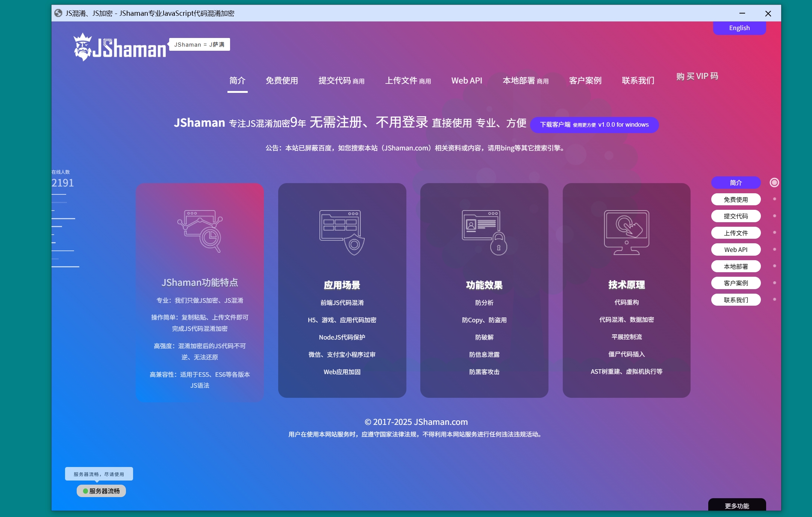The image size is (812, 517).
Task: Open the 免费使用 navigation tab
Action: click(282, 80)
